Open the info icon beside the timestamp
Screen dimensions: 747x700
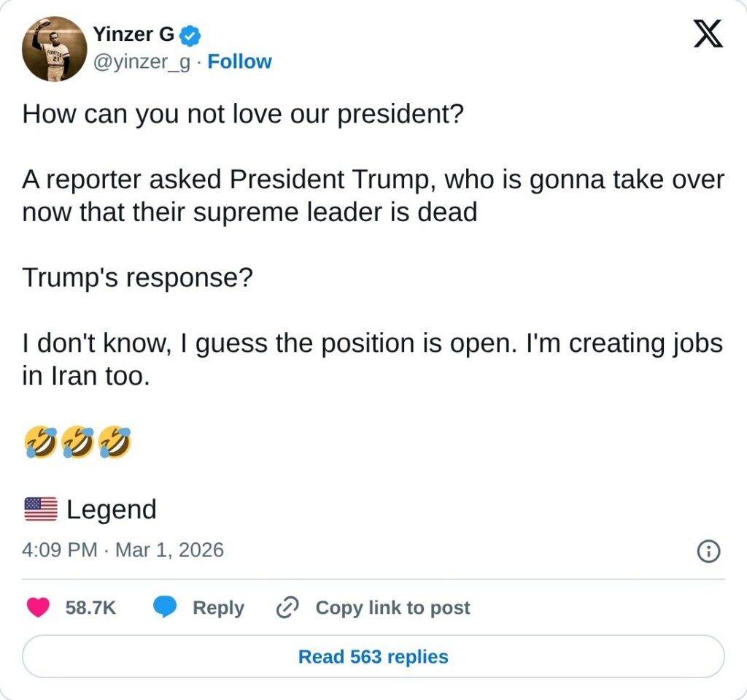coord(708,551)
